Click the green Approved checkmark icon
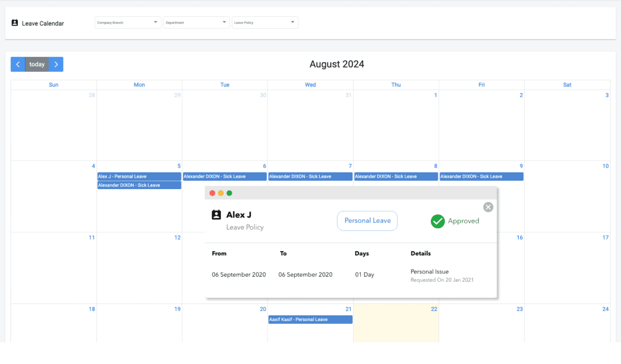The width and height of the screenshot is (621, 364). point(438,221)
